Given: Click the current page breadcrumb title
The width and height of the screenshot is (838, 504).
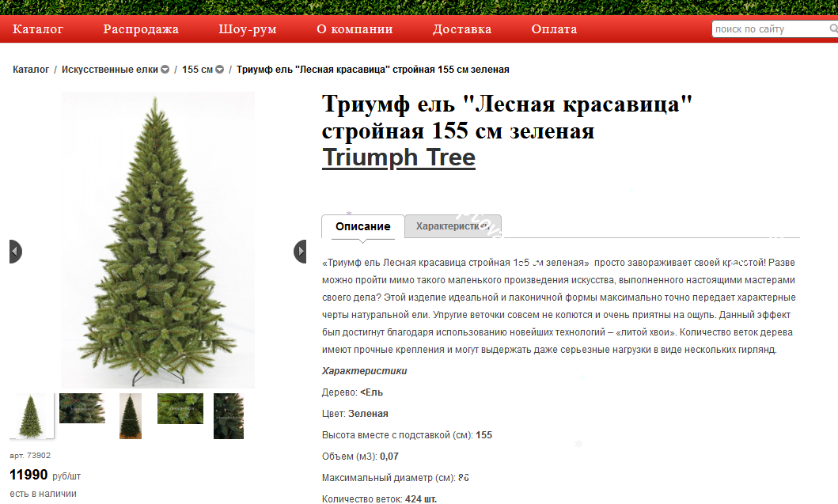Looking at the screenshot, I should [373, 70].
